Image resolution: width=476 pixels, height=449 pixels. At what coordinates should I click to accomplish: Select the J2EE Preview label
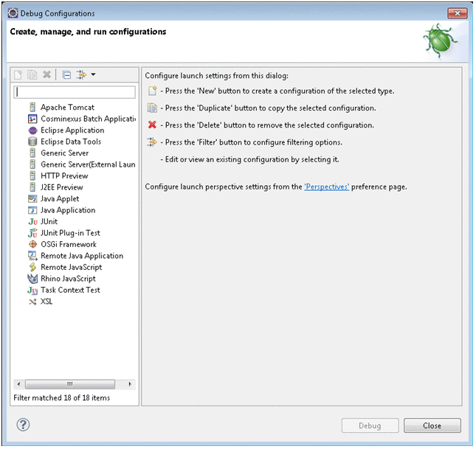[62, 187]
